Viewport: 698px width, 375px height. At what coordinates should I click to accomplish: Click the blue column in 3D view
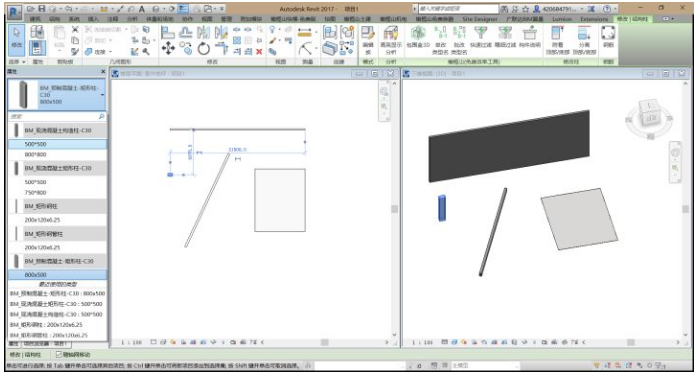(442, 208)
